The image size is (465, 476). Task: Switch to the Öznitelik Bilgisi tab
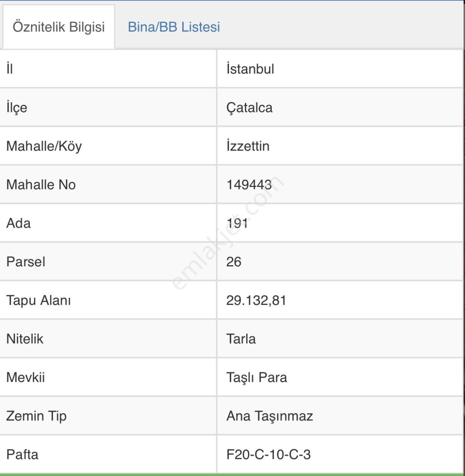[59, 27]
